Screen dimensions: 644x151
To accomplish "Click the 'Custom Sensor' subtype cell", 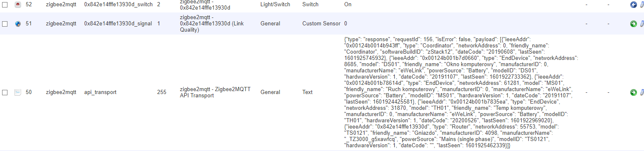I will [321, 24].
